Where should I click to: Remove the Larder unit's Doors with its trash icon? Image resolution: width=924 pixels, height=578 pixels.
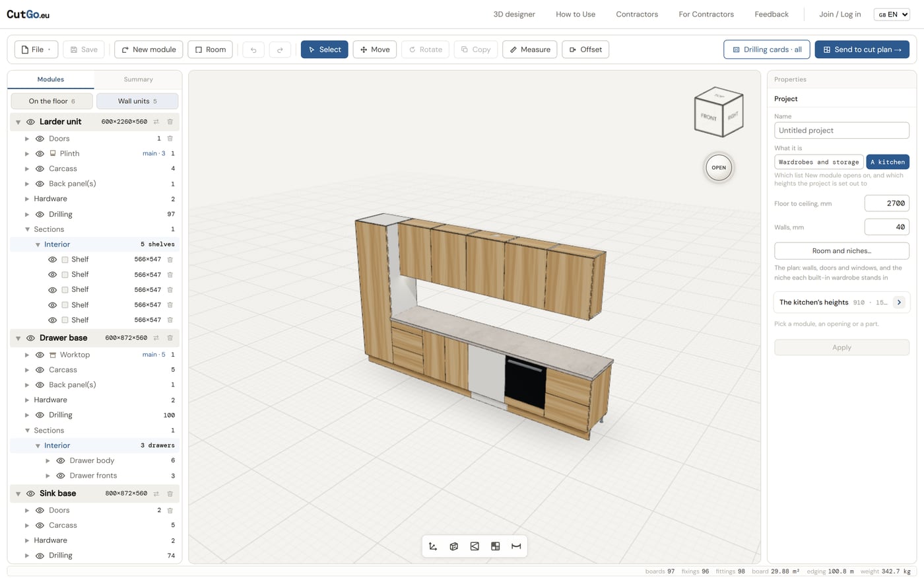click(x=170, y=139)
